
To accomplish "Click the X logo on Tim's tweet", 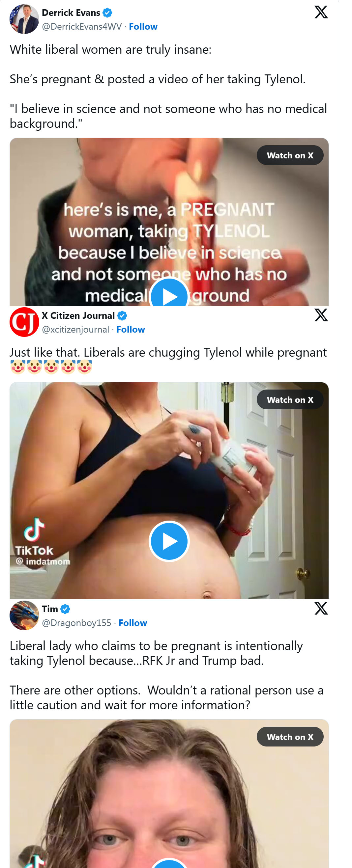I will coord(321,609).
